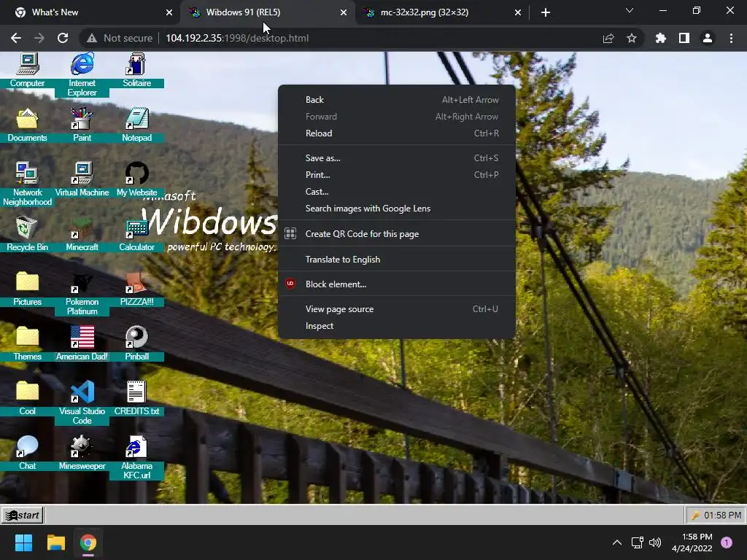Open the notification center badge
The height and width of the screenshot is (560, 747).
[x=727, y=542]
